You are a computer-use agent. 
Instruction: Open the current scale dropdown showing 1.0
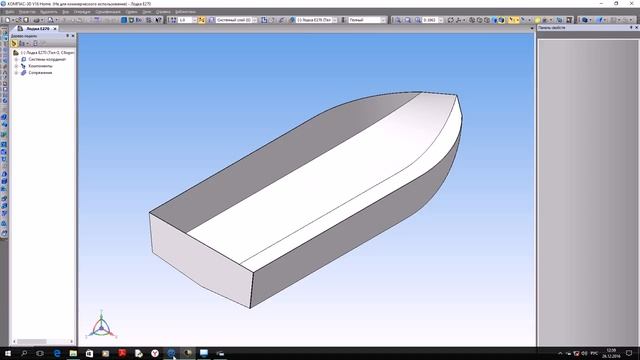click(194, 20)
